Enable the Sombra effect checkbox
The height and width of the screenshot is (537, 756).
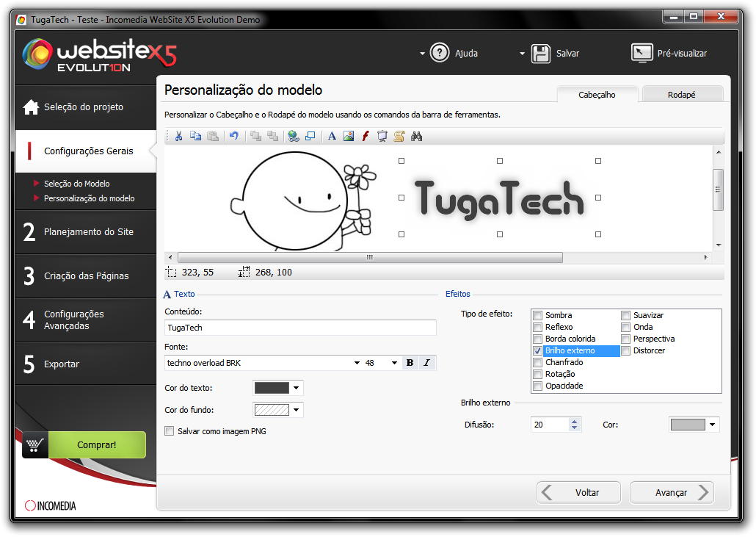[537, 316]
